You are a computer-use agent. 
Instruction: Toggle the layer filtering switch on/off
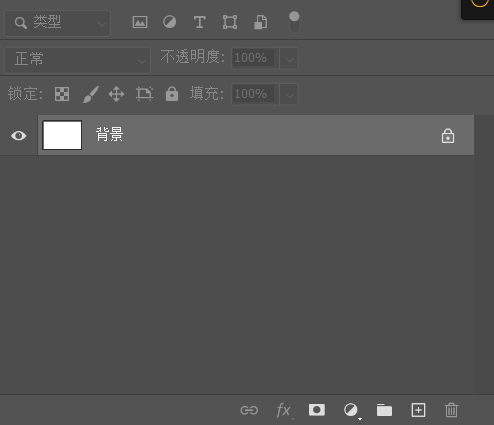click(x=294, y=22)
